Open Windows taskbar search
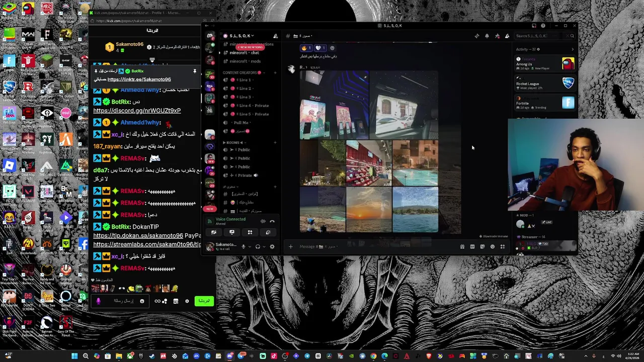 pos(86,356)
